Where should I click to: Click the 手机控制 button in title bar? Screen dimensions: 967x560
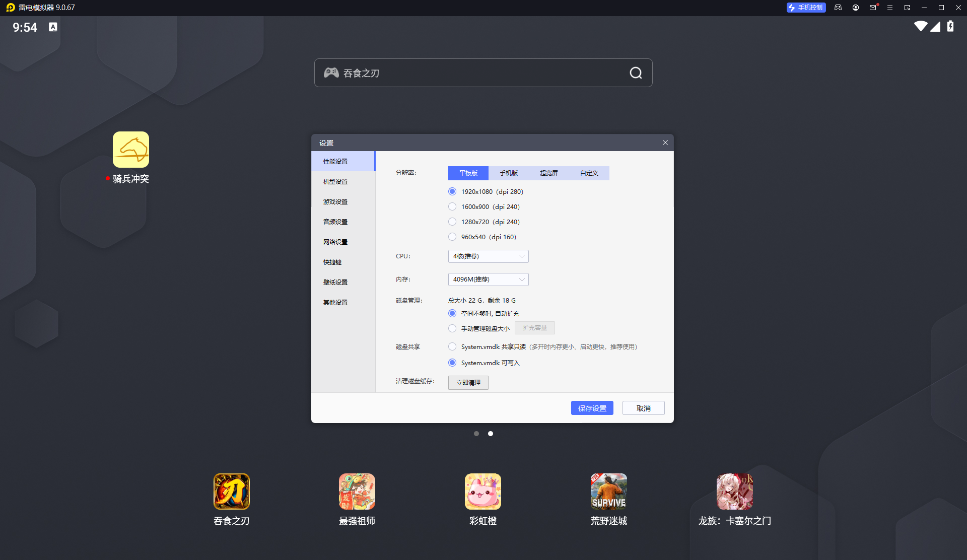(806, 8)
